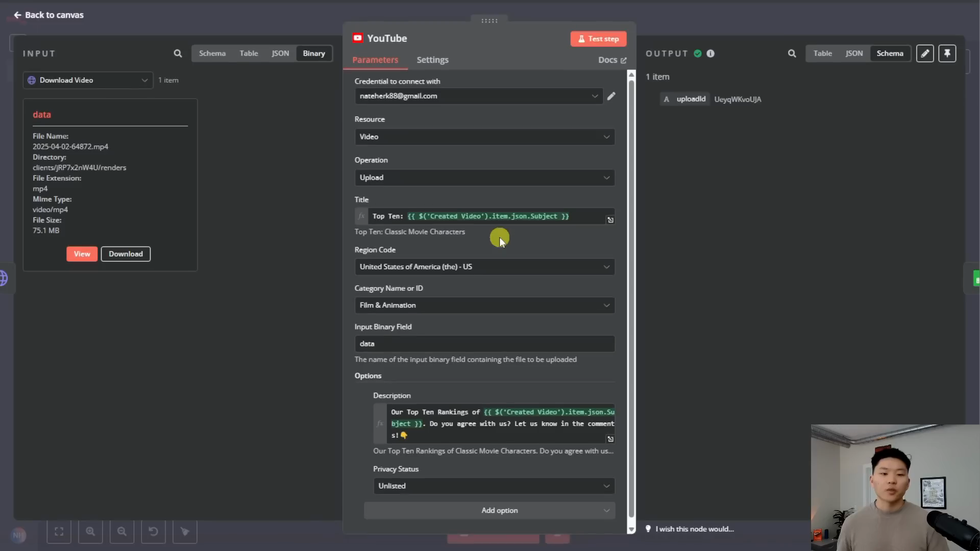The image size is (980, 551).
Task: Open the Docs link
Action: coord(612,60)
